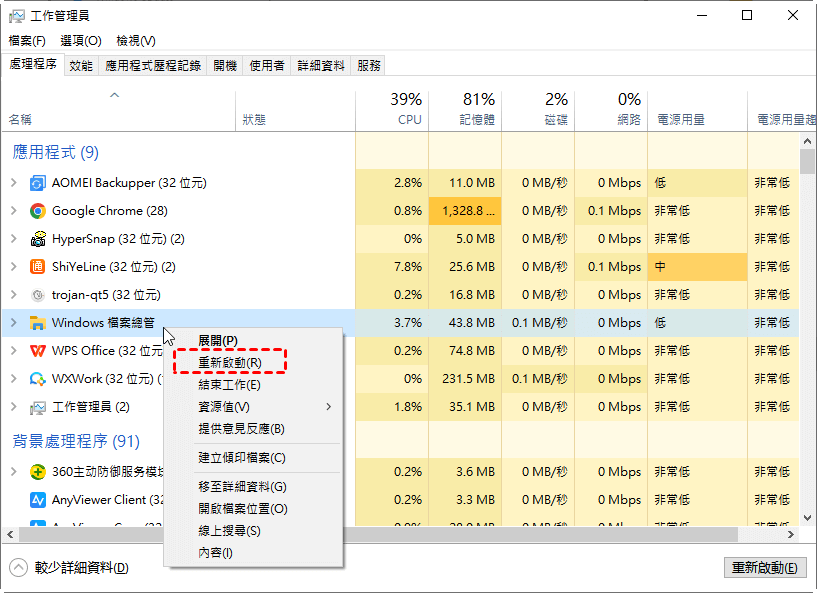The image size is (817, 593).
Task: Choose 內容(I) in context menu
Action: (x=253, y=552)
